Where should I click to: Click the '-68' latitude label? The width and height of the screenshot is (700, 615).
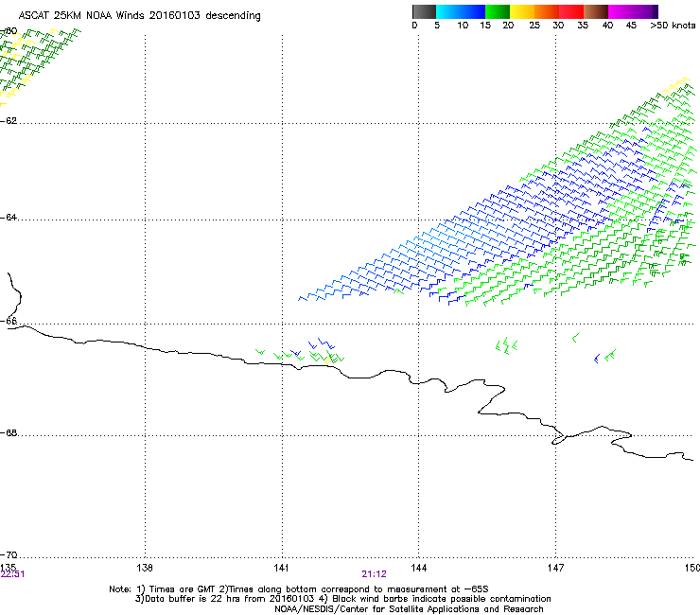[9, 433]
